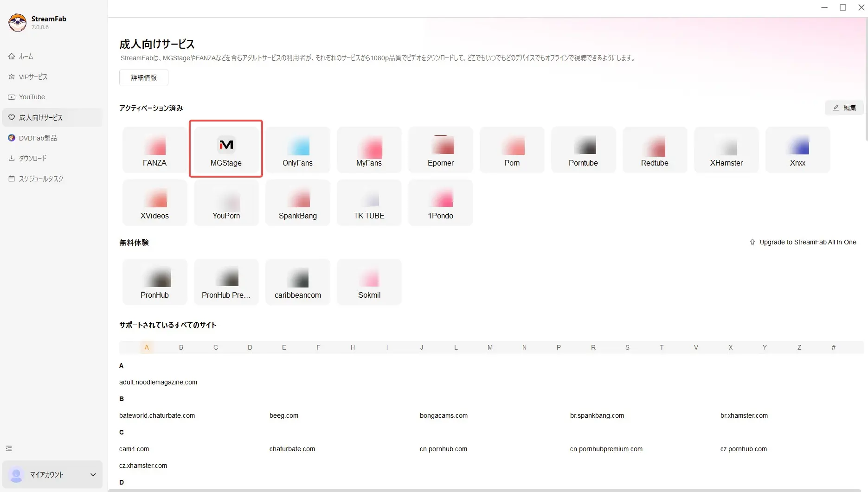Open DVDFab製品 in sidebar

tap(52, 138)
